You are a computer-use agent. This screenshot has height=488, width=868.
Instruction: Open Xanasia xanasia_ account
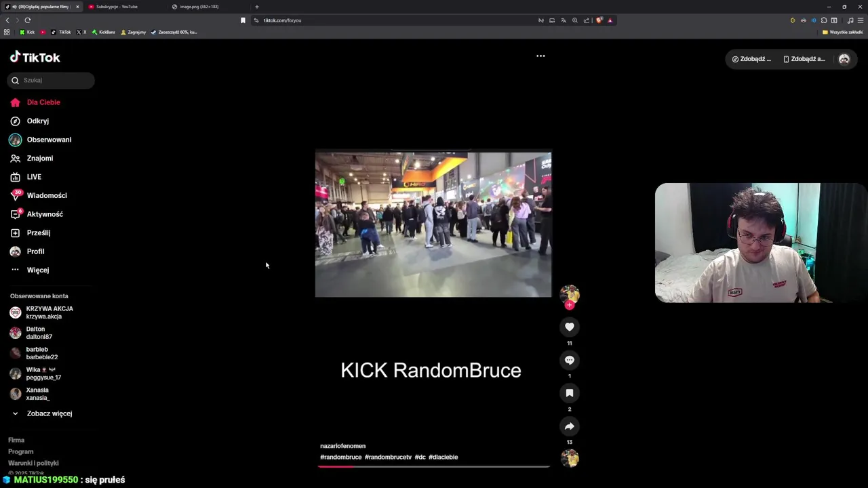(30, 394)
